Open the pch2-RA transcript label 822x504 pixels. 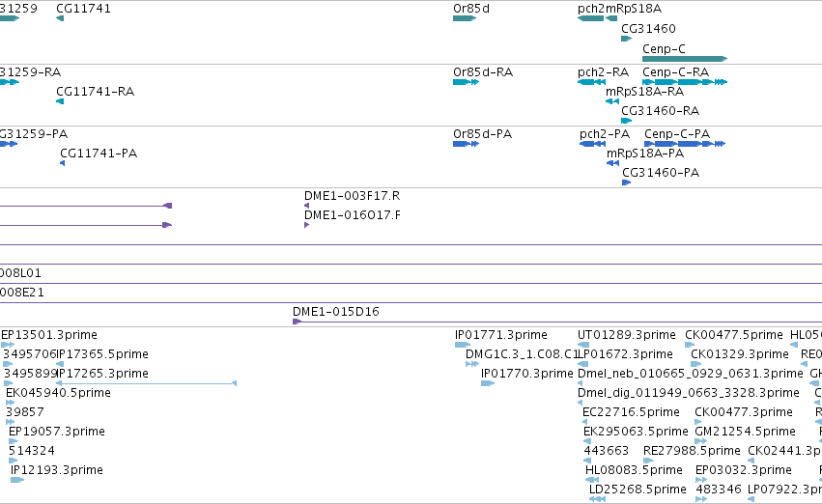(604, 71)
